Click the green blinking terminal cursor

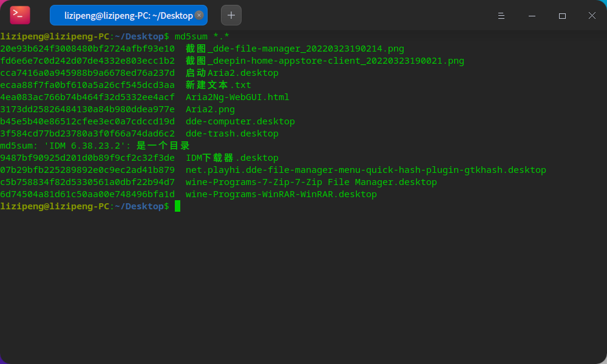178,206
